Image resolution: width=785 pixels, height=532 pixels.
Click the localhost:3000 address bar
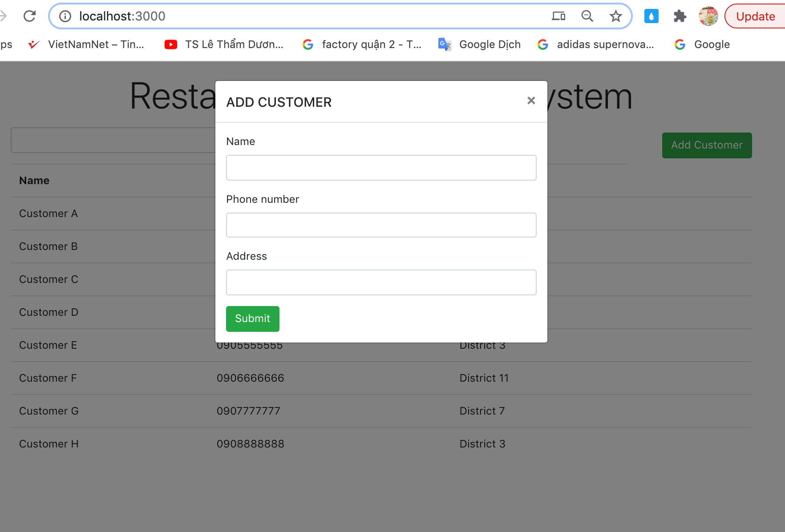312,16
